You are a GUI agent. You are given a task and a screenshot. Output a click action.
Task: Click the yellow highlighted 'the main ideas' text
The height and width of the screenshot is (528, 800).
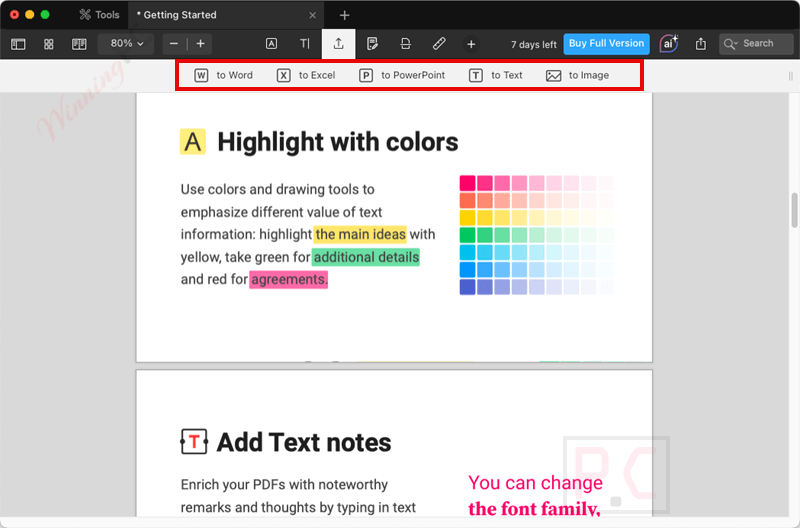[360, 235]
